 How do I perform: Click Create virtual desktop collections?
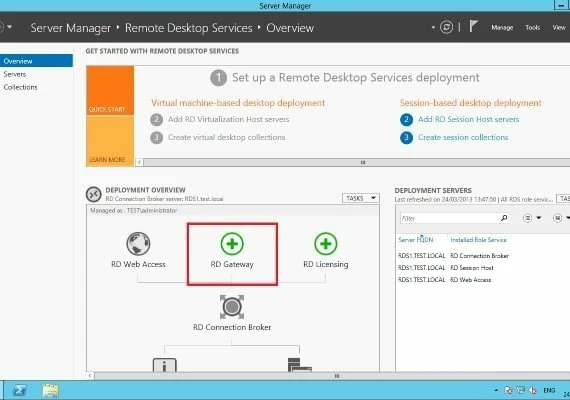click(x=226, y=137)
